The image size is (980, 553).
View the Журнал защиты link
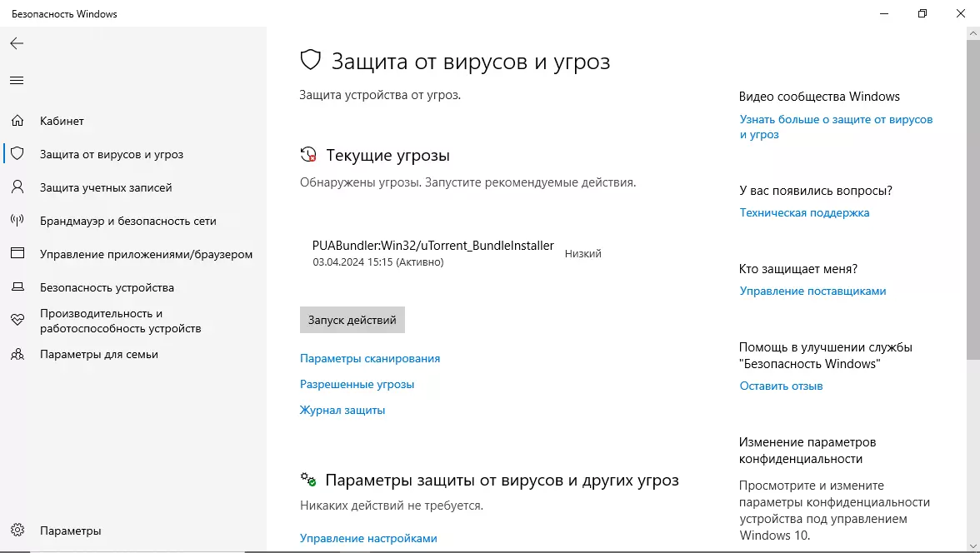coord(342,410)
